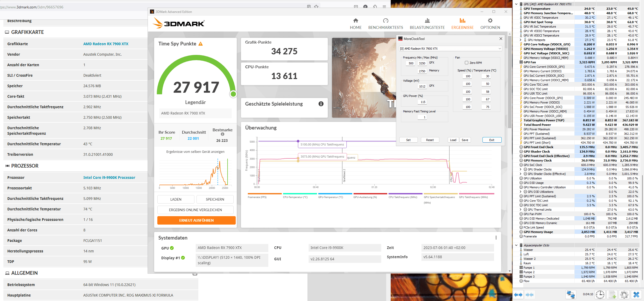Click the LADEN button in 3DMark
This screenshot has height=301, width=644.
176,199
